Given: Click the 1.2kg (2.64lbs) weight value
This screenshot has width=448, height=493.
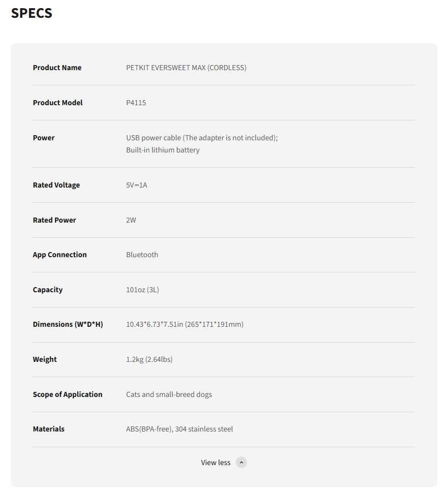Looking at the screenshot, I should coord(149,359).
